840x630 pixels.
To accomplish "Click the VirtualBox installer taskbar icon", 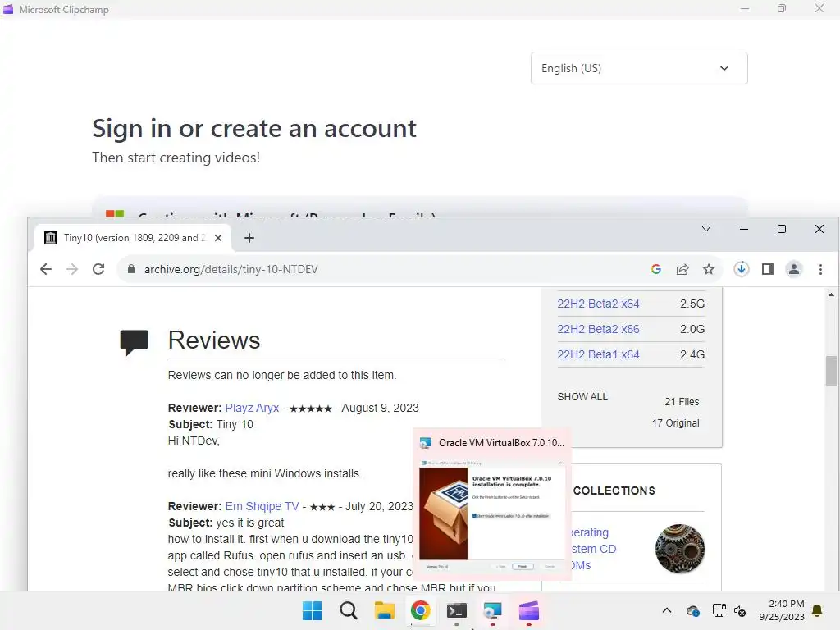I will coord(492,610).
